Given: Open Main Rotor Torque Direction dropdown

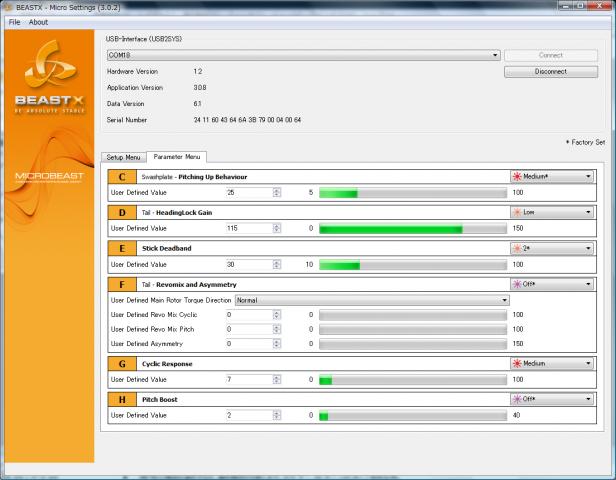Looking at the screenshot, I should 372,300.
